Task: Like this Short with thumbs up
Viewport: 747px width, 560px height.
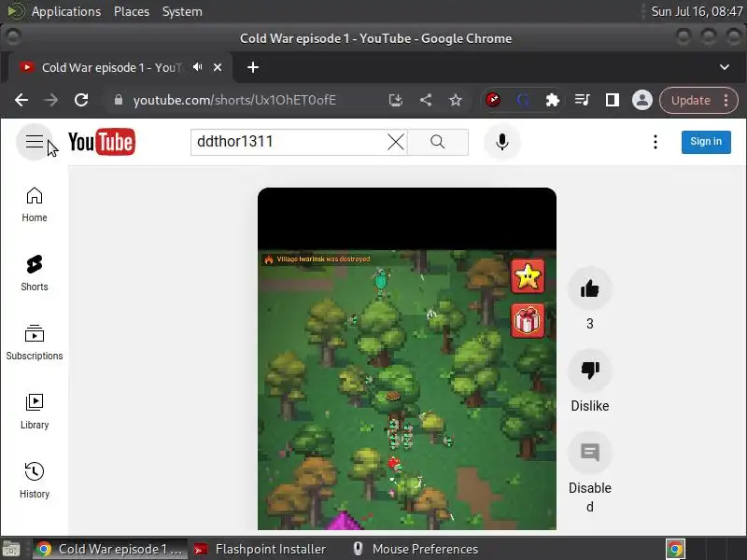Action: click(x=590, y=288)
